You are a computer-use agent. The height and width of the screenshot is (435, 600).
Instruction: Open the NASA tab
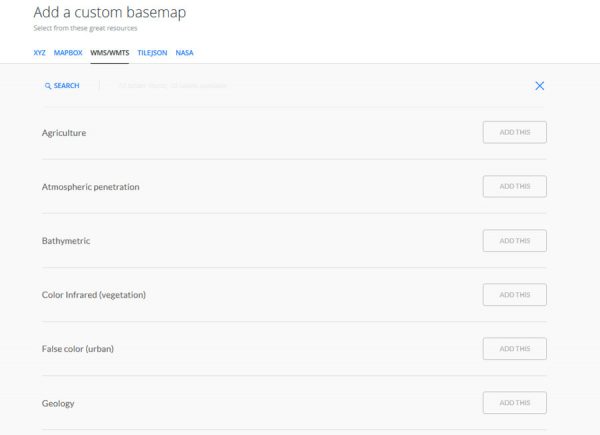184,53
